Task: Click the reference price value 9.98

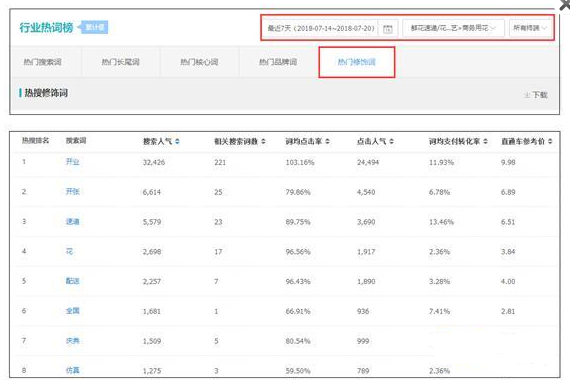Action: pyautogui.click(x=508, y=162)
